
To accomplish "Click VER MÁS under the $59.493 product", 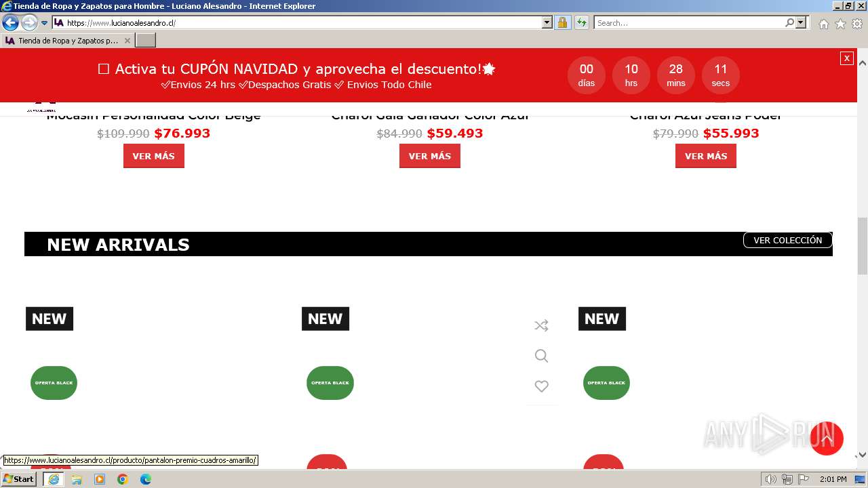I will tap(430, 156).
